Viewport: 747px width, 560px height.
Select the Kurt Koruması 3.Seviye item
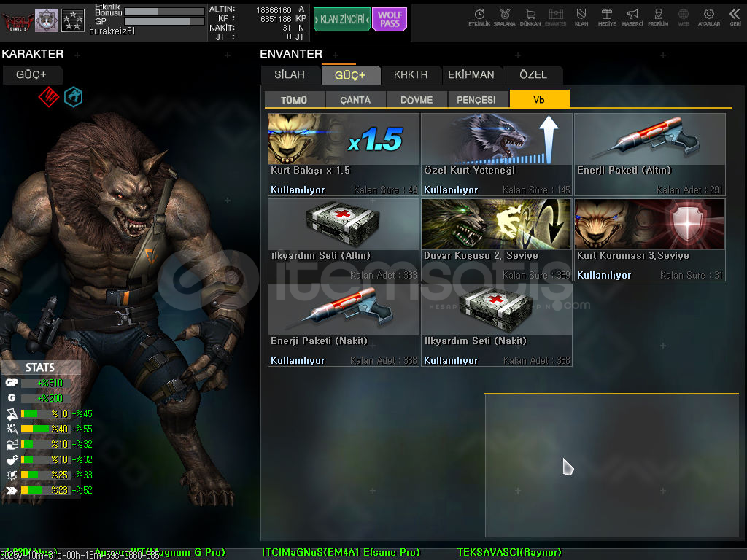point(650,240)
